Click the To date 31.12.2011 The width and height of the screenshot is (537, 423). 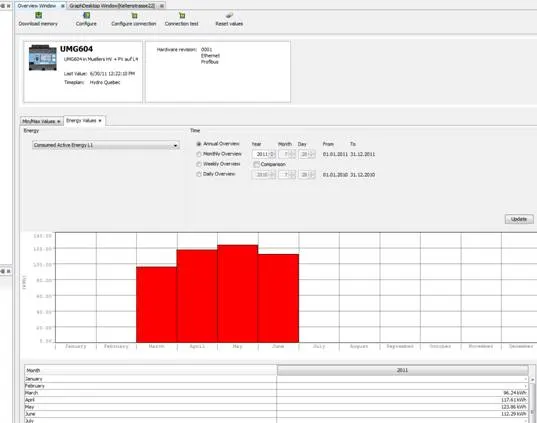pos(362,154)
